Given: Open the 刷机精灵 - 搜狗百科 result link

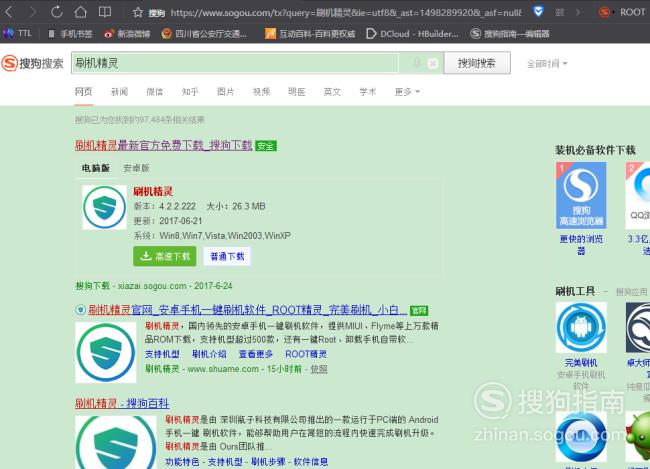Looking at the screenshot, I should tap(122, 403).
